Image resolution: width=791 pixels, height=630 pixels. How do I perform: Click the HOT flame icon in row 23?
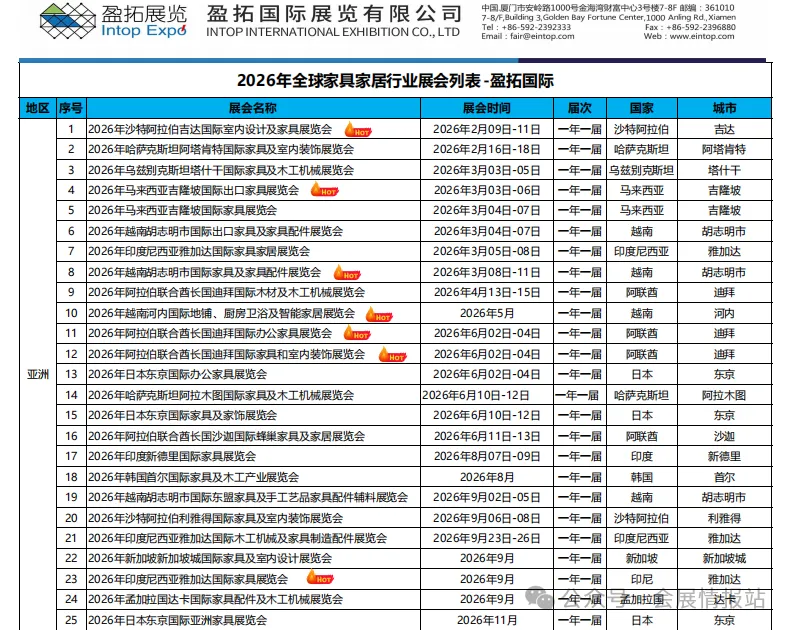pyautogui.click(x=320, y=577)
